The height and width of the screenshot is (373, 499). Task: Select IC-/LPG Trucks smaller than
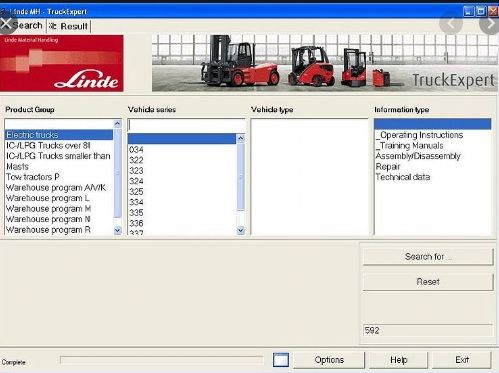click(59, 156)
